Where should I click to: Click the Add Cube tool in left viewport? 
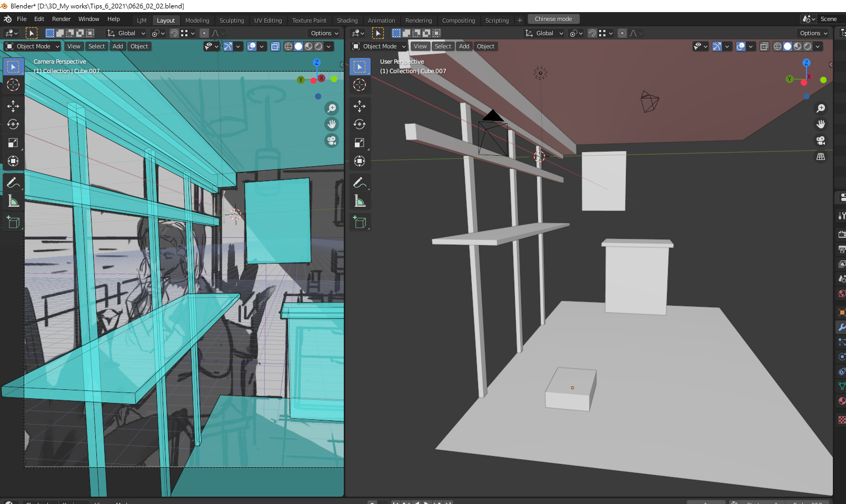13,223
